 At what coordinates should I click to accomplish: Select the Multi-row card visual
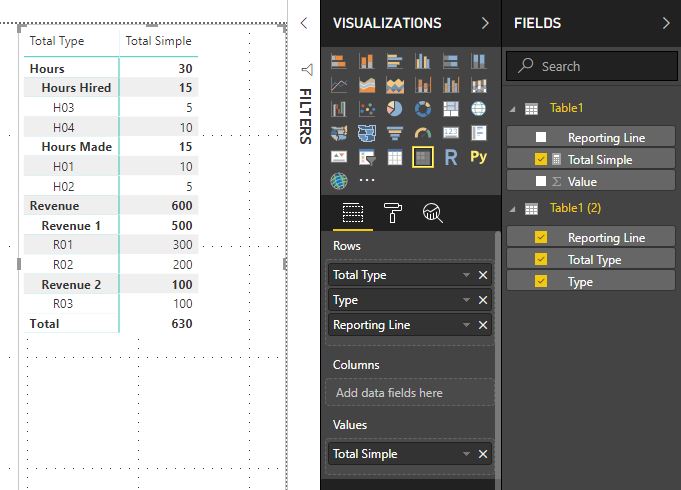click(479, 133)
